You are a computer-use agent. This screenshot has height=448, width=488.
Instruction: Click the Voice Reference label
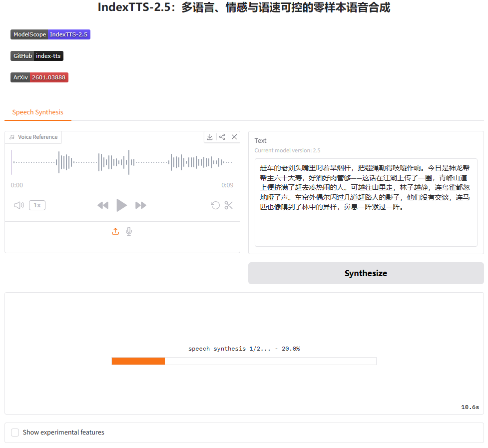click(33, 137)
